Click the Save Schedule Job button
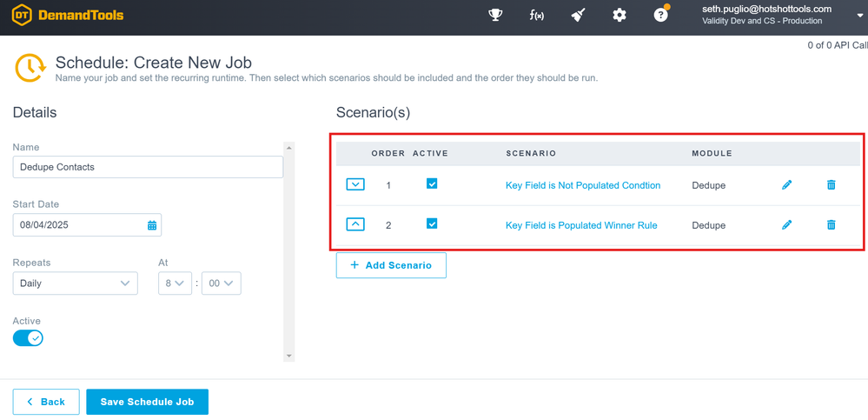Image resolution: width=868 pixels, height=420 pixels. click(x=147, y=402)
